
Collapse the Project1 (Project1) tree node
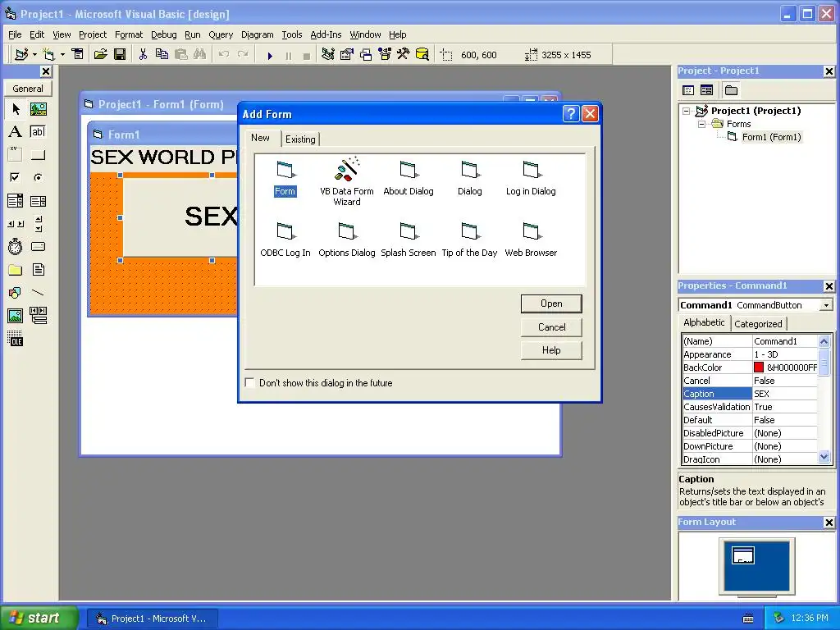click(687, 111)
